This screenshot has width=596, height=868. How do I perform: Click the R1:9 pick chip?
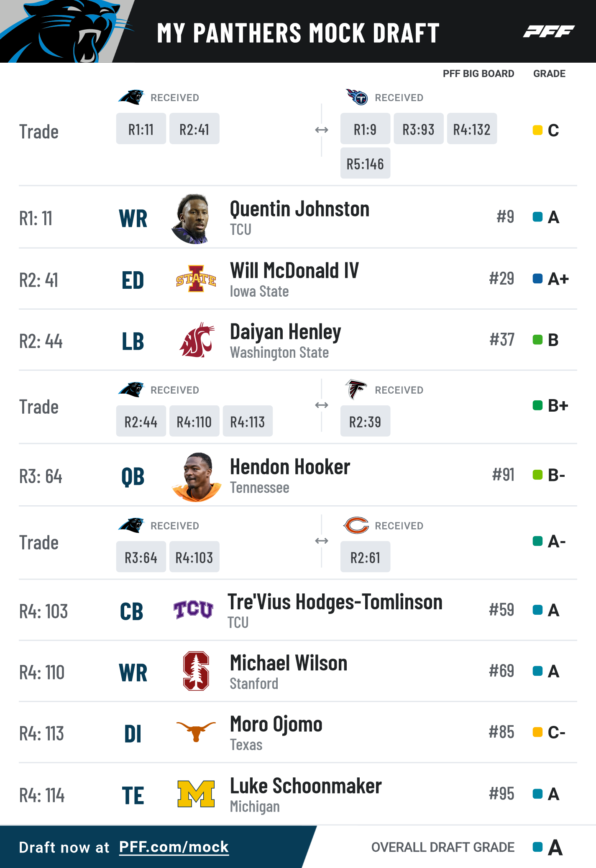365,129
